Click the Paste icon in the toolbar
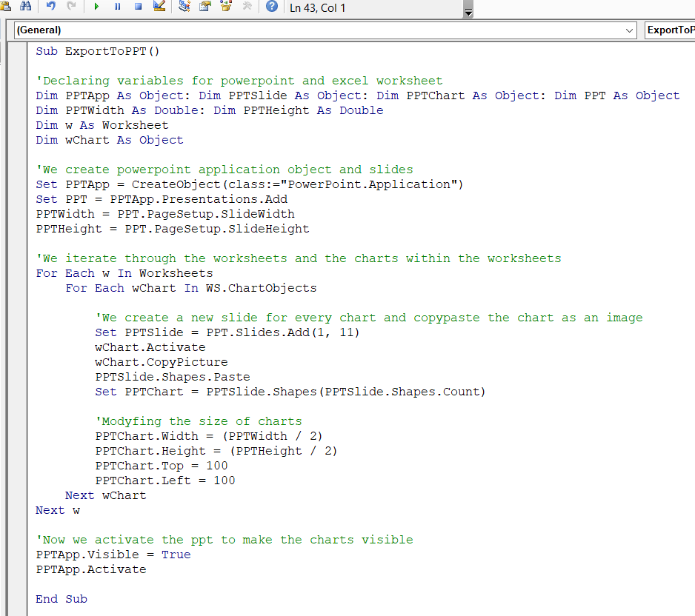 (x=6, y=7)
